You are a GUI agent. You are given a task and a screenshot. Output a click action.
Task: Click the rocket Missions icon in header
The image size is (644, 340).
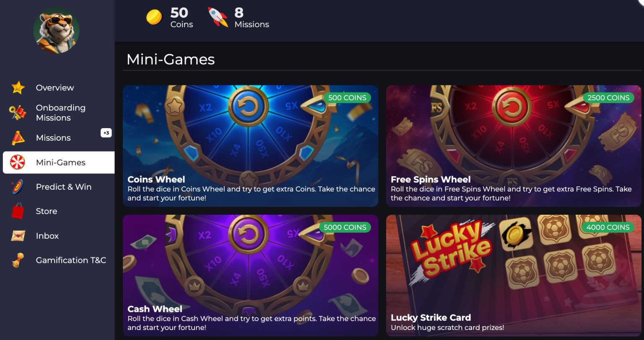[x=218, y=17]
